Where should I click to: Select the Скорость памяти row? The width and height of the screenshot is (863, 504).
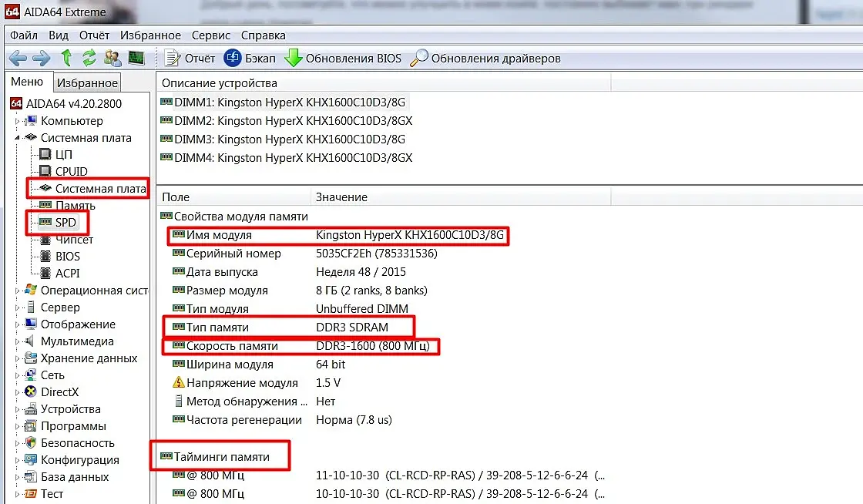point(301,346)
